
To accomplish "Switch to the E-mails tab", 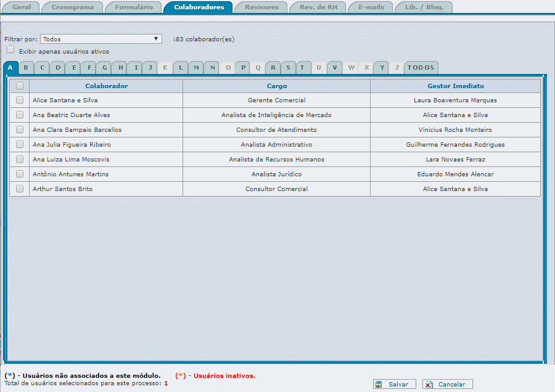I will (x=371, y=7).
